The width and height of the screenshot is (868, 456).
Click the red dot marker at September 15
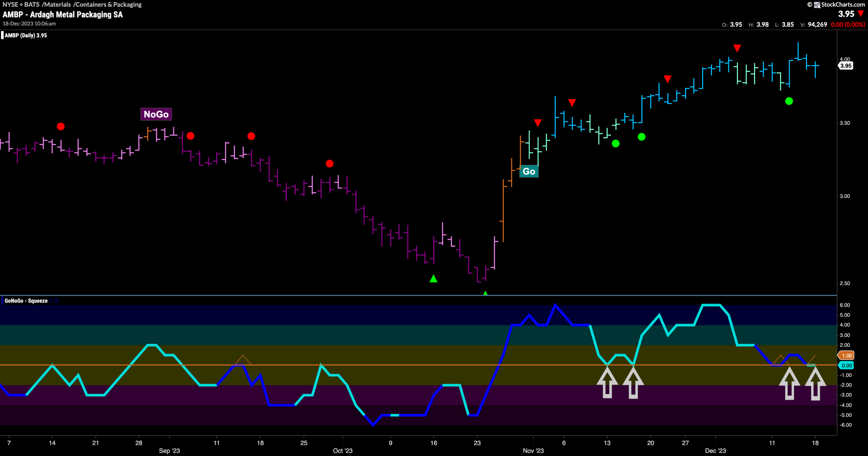251,136
